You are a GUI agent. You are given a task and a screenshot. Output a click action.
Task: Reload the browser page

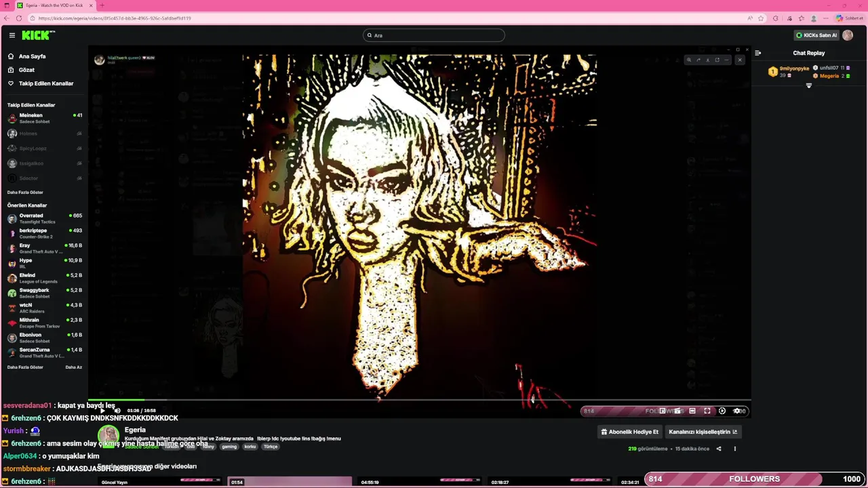tap(19, 18)
